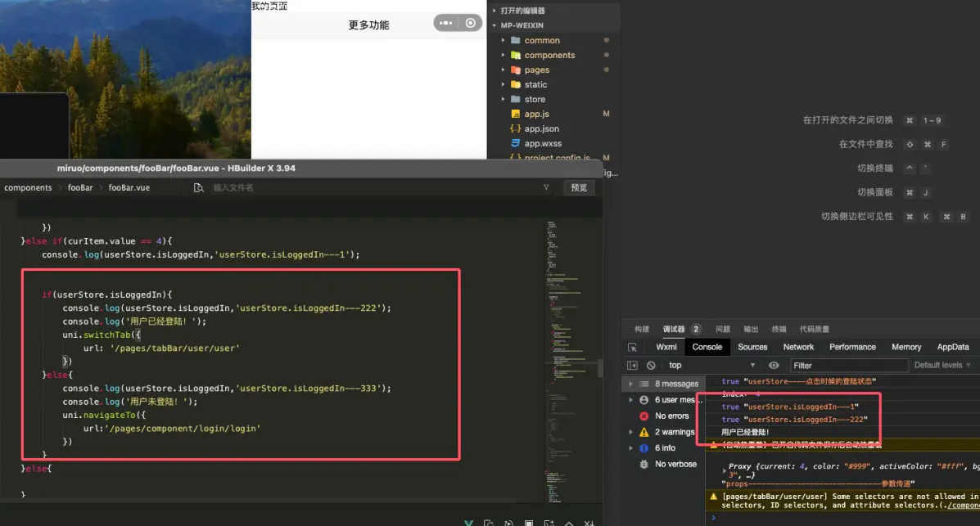Click the eye live expression icon
The width and height of the screenshot is (980, 526).
coord(774,366)
